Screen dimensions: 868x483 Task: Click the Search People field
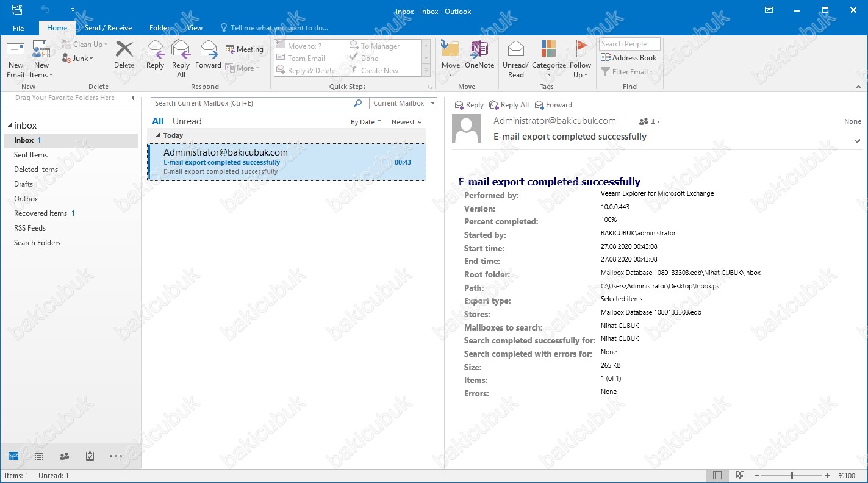(x=629, y=44)
